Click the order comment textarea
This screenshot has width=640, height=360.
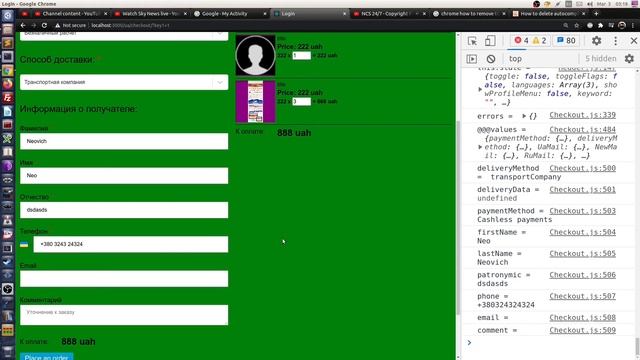(x=124, y=315)
